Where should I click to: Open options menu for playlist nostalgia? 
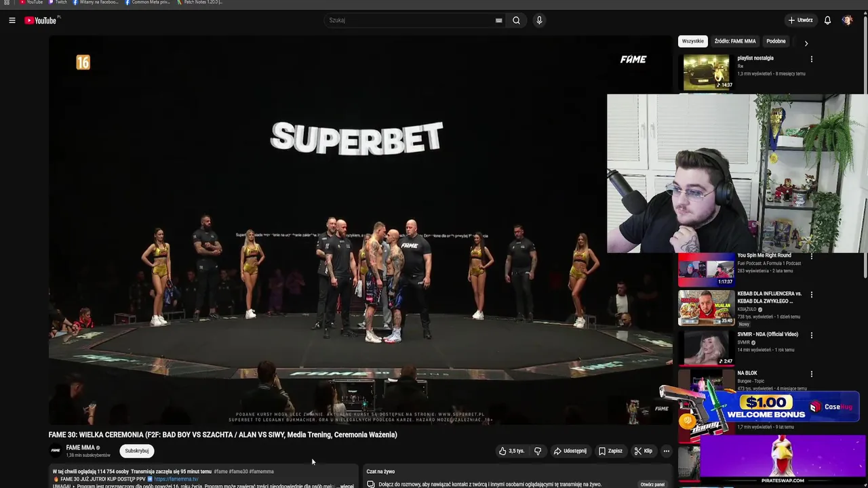811,59
